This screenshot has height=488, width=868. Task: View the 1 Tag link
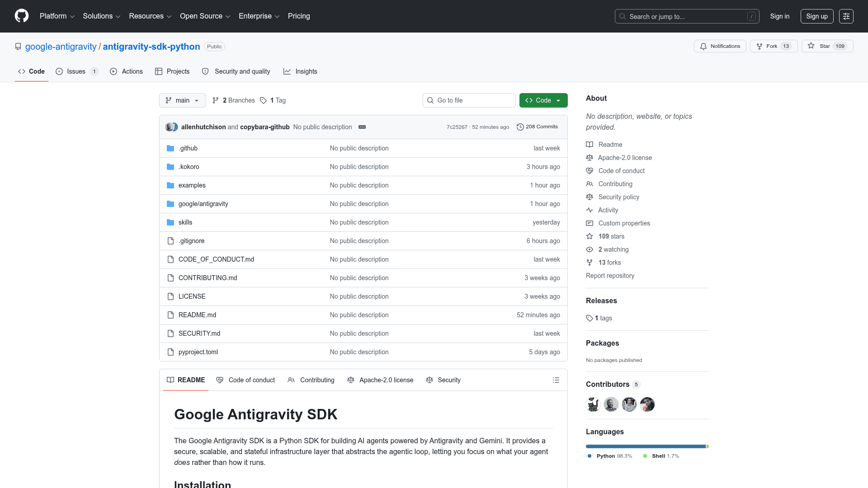pos(273,100)
